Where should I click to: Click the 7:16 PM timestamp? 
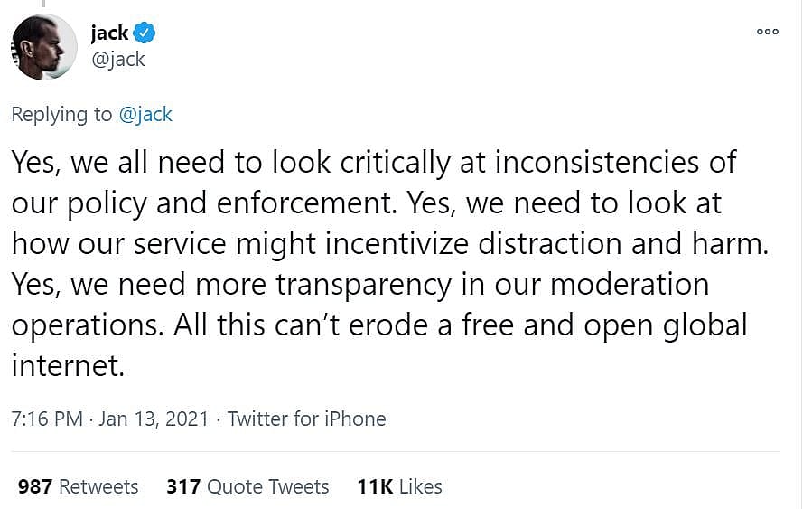[x=47, y=419]
